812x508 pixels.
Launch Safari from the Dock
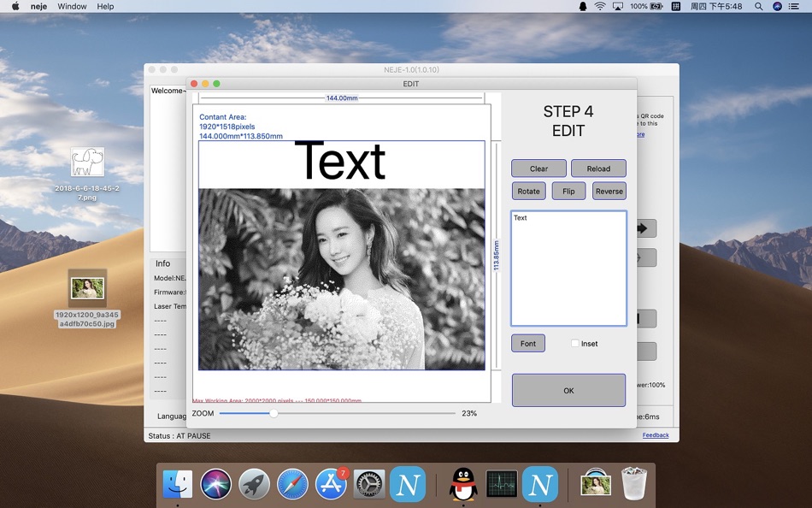click(292, 484)
